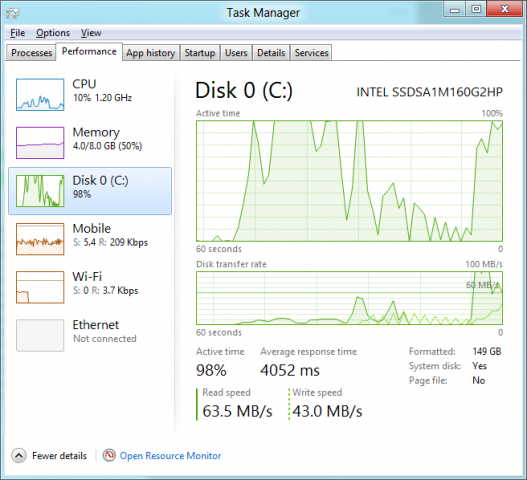The height and width of the screenshot is (480, 527).
Task: Click the Disk transfer rate graph
Action: [x=349, y=298]
